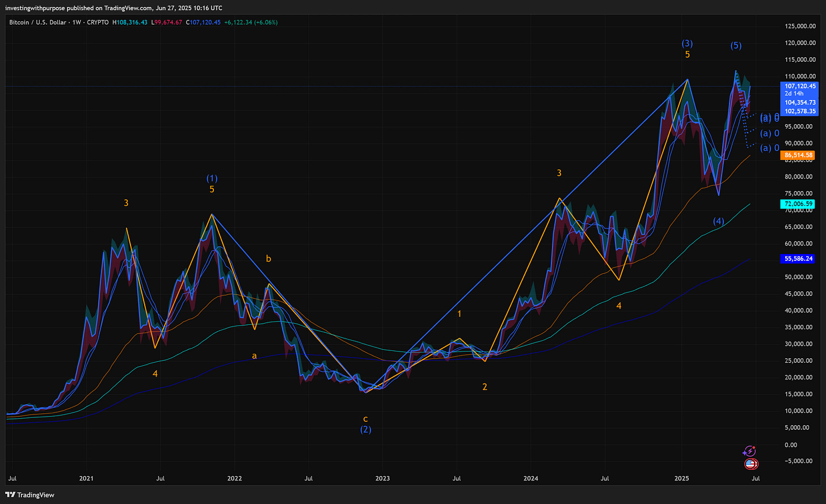Click the purple lightning event icon
The width and height of the screenshot is (826, 504).
tap(749, 451)
